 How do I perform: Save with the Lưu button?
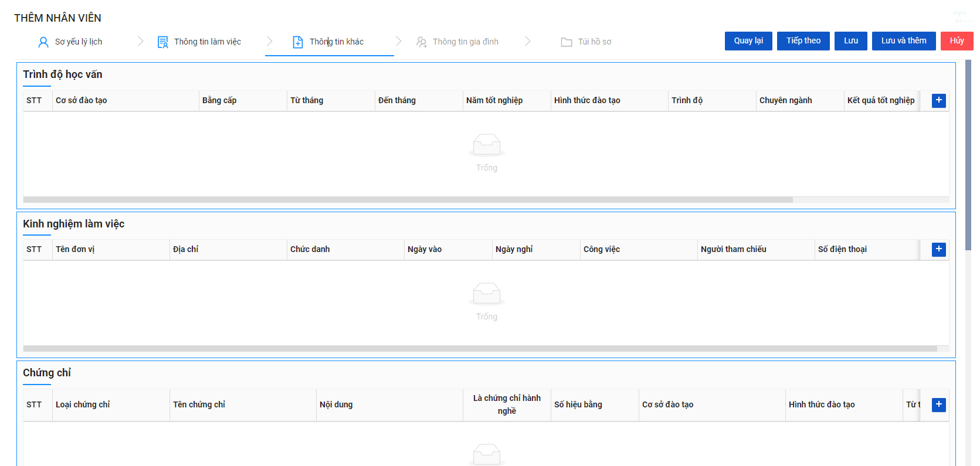(851, 41)
